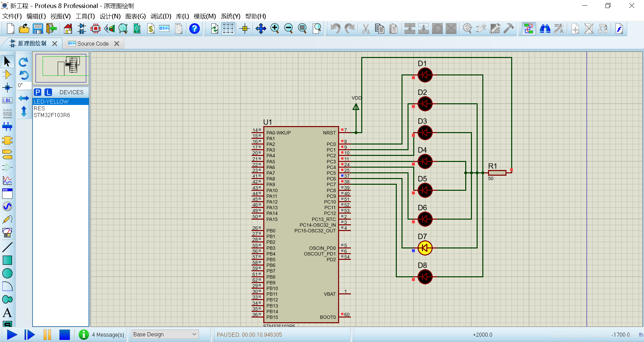Select the 2D box drawing tool

click(7, 260)
